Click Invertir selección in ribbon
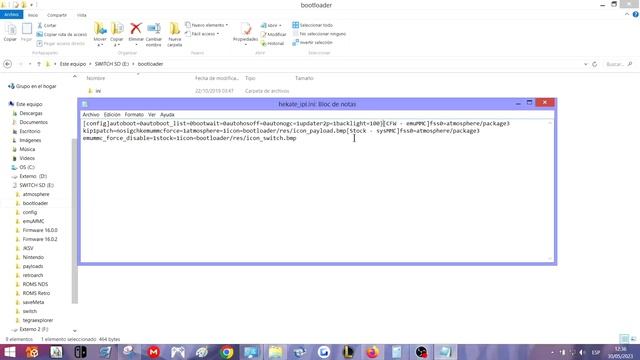This screenshot has height=360, width=640. (x=312, y=42)
